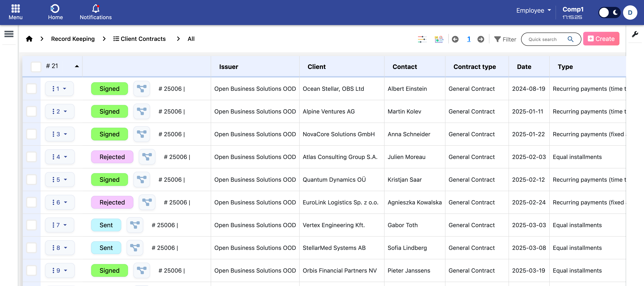Open workflow icon for StellarMed Systems row
The image size is (644, 286).
click(x=135, y=248)
